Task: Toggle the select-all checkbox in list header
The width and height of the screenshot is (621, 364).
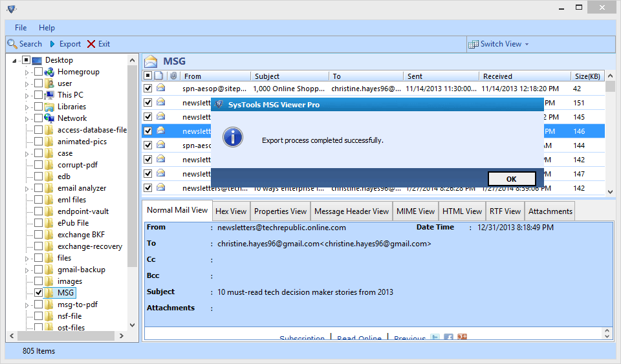Action: 147,76
